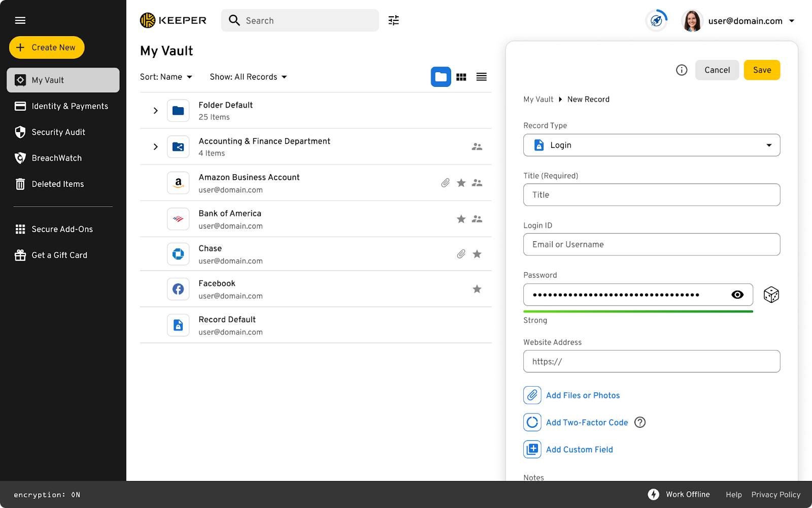
Task: Click Amazon Business Account shared users icon
Action: tap(477, 183)
